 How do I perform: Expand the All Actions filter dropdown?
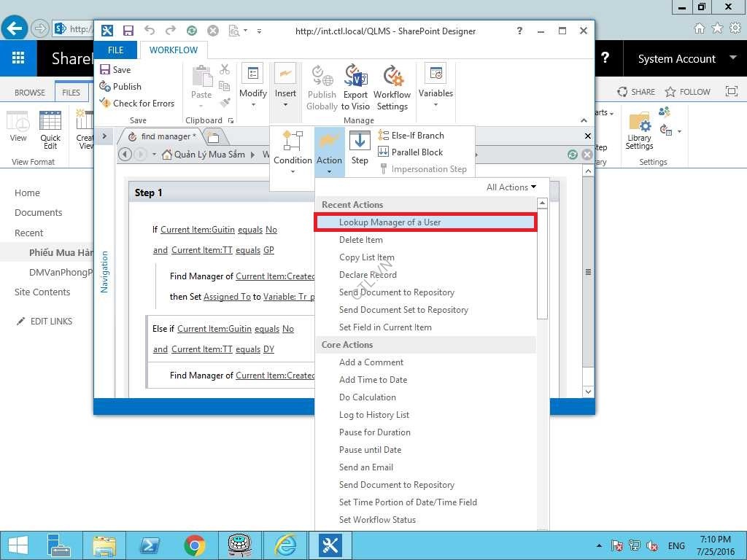(x=511, y=187)
